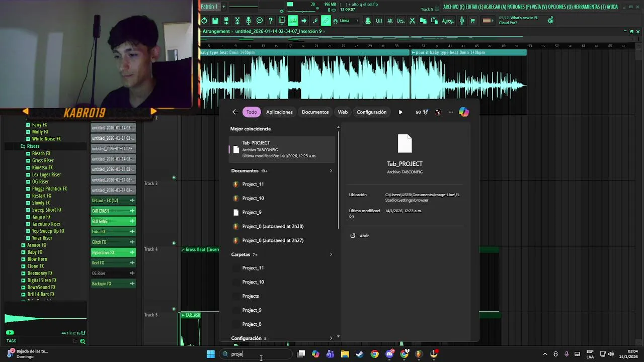Image resolution: width=644 pixels, height=362 pixels.
Task: Click the Alt button in FL toolbar
Action: click(x=390, y=21)
